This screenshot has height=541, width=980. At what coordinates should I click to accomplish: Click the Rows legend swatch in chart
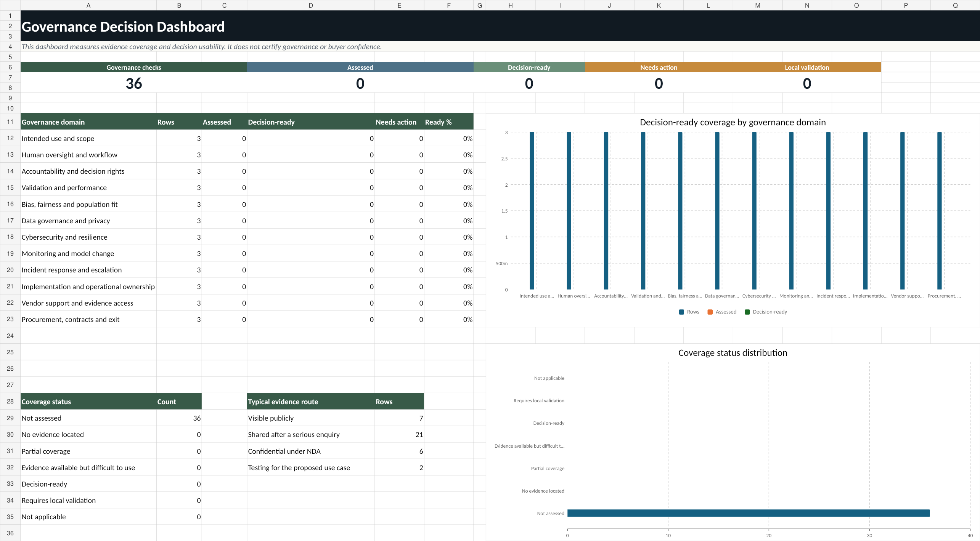(x=681, y=312)
